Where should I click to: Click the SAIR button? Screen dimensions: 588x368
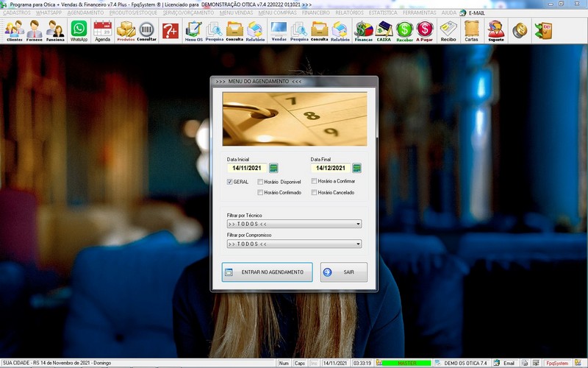point(344,272)
